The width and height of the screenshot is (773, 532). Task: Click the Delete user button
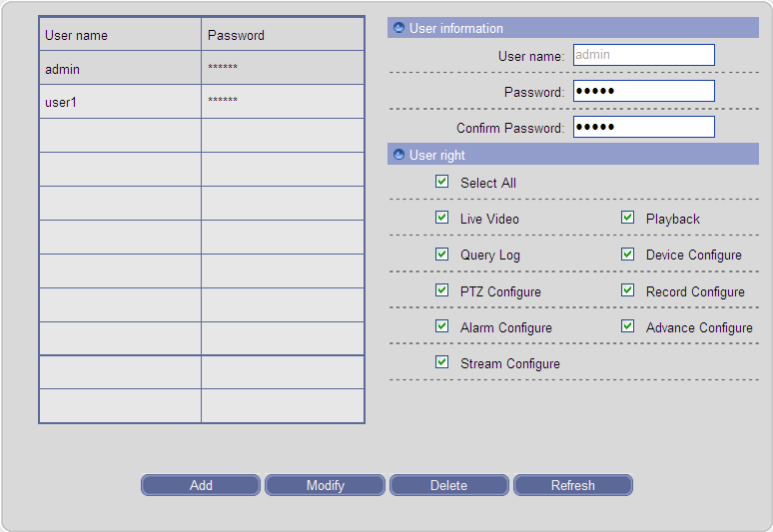click(449, 485)
